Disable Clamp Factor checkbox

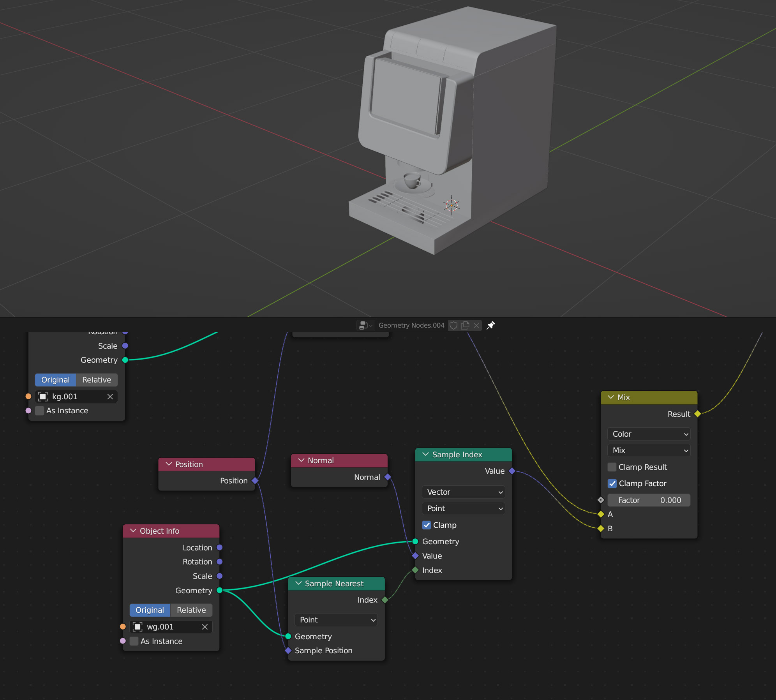[612, 483]
